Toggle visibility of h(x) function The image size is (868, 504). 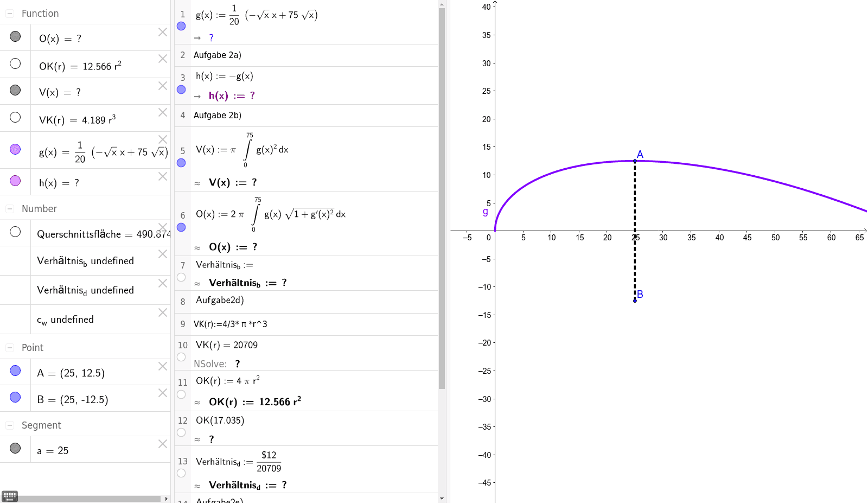point(15,181)
